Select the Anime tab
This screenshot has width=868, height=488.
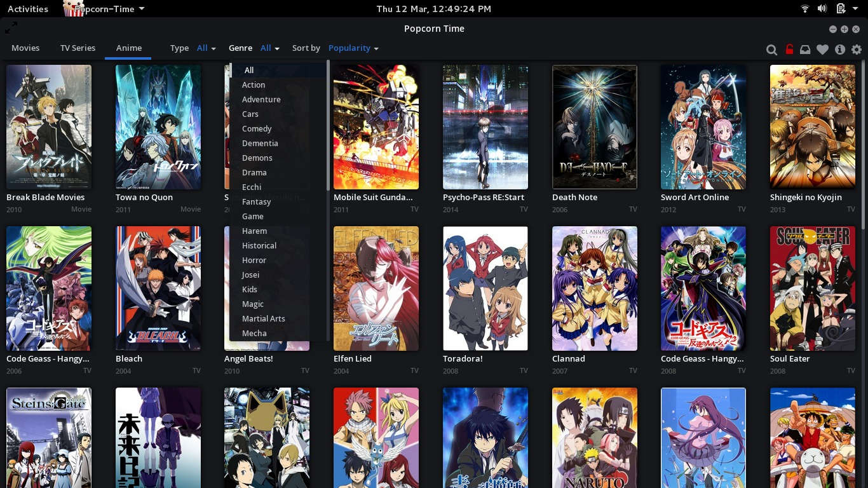click(x=128, y=48)
